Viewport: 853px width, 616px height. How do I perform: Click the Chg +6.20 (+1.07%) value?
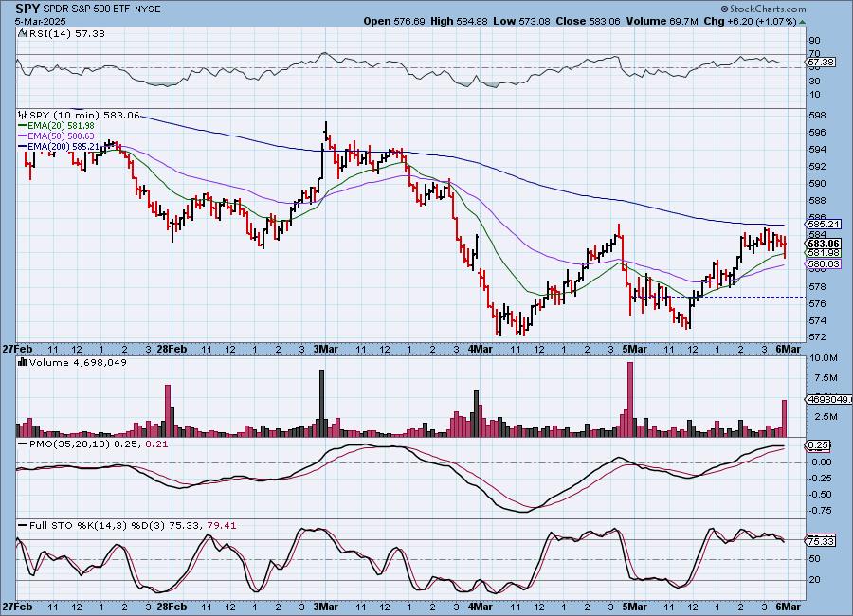[x=751, y=21]
